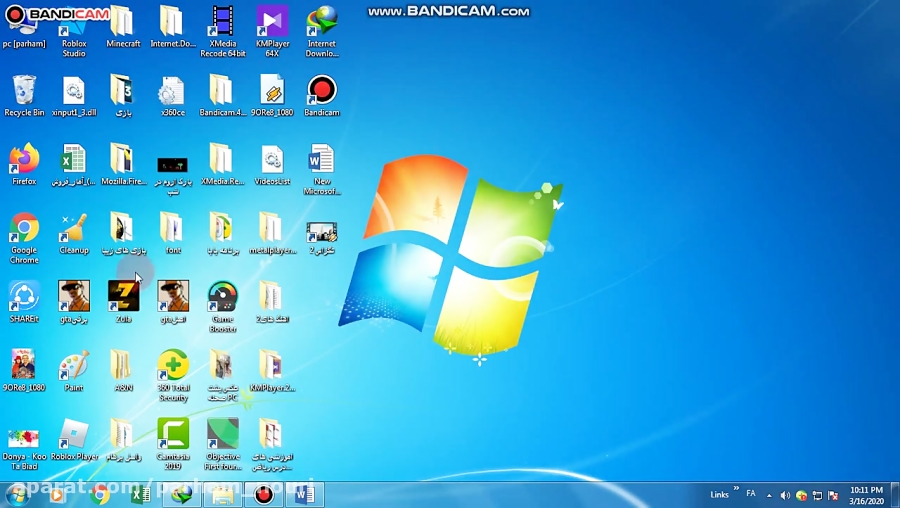Select the Mozilla.Fire... folder
This screenshot has width=900, height=508.
pos(123,164)
